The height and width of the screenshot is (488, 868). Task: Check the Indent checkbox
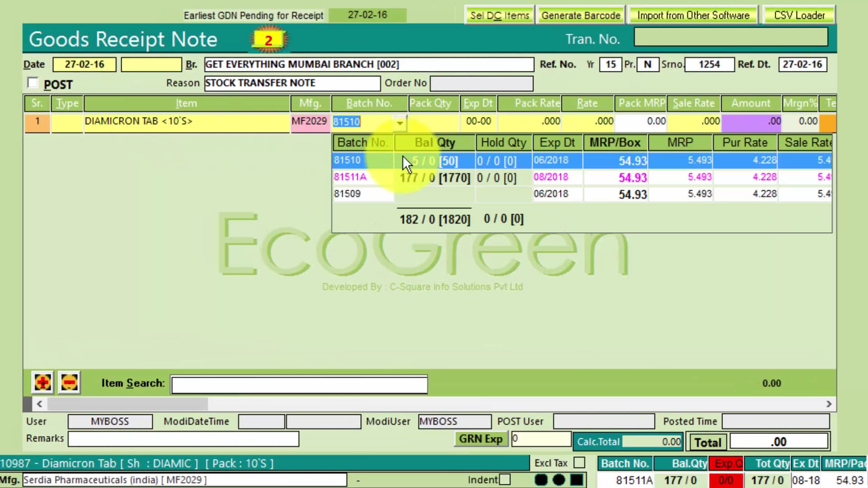pos(505,479)
